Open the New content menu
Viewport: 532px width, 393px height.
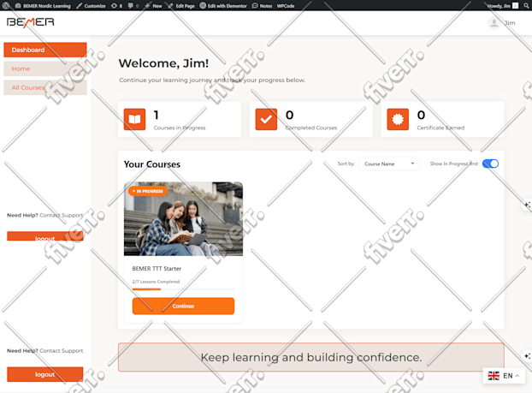coord(153,6)
